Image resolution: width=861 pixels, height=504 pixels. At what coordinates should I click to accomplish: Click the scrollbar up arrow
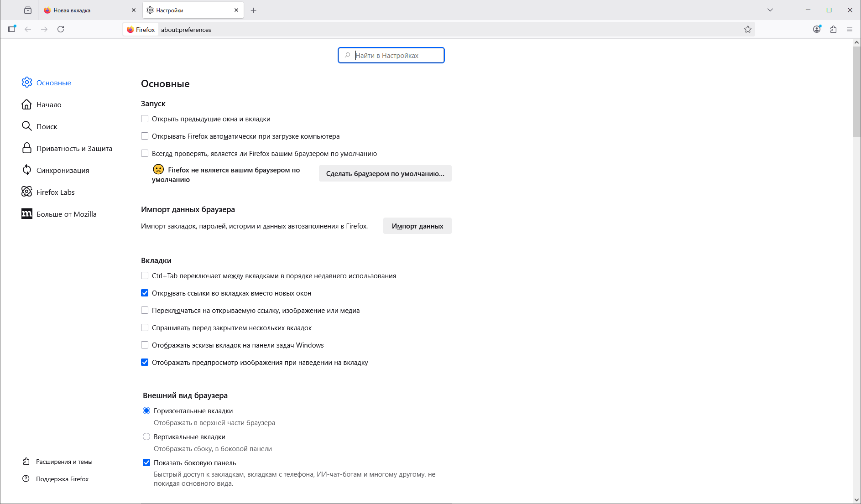point(856,42)
